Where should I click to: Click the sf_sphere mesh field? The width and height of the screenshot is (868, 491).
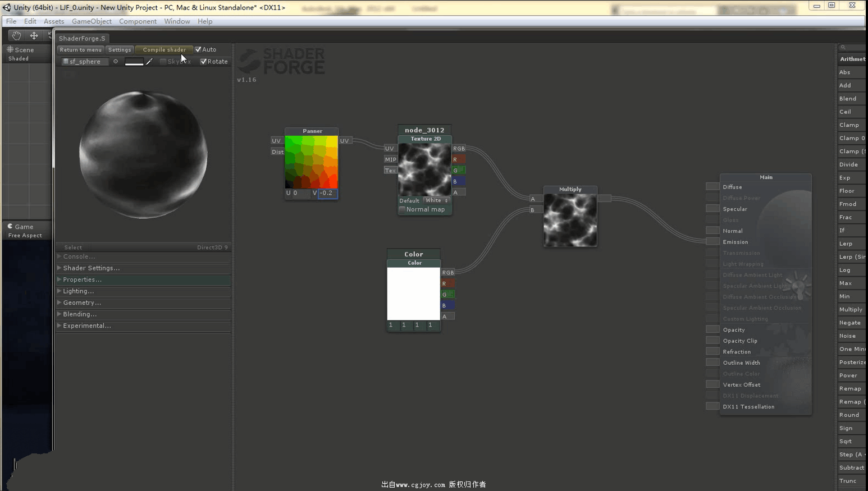tap(84, 62)
